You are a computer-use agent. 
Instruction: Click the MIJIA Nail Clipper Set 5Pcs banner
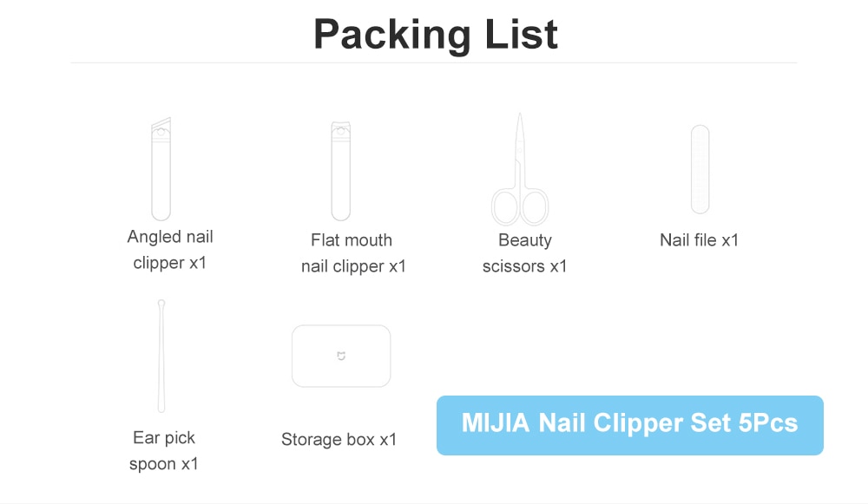pyautogui.click(x=630, y=425)
